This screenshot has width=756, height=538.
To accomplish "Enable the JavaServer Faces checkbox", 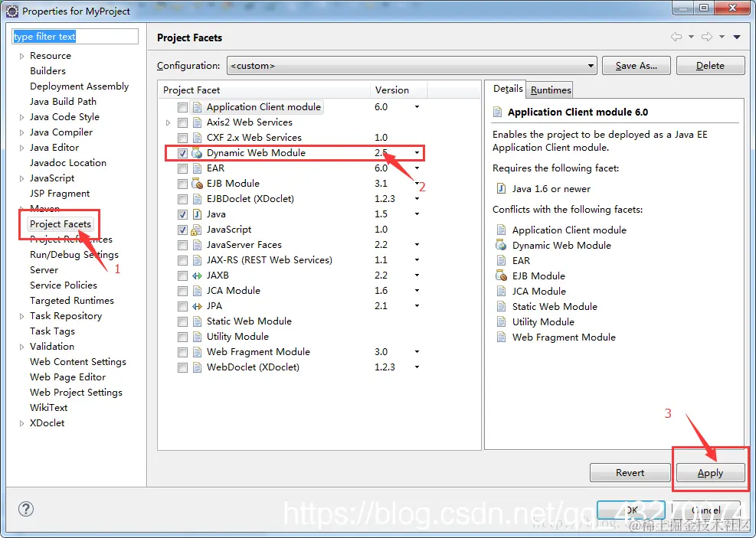I will pos(183,245).
